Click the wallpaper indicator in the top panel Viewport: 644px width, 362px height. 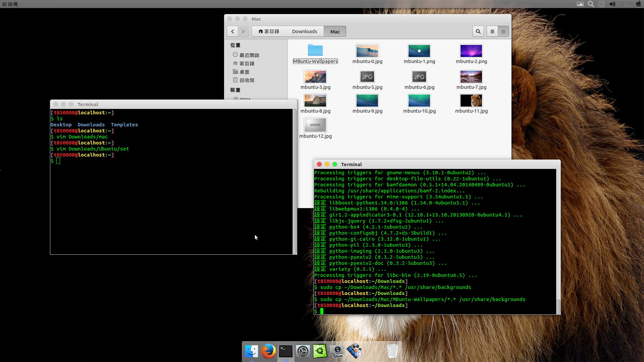(580, 4)
